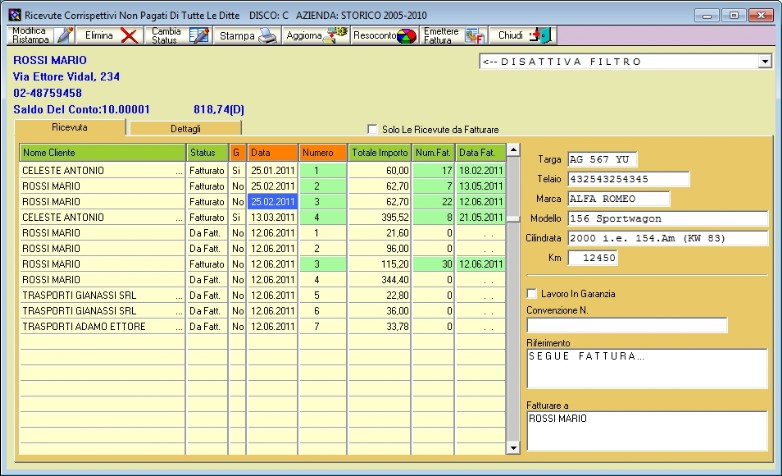Select TRASPORTI ADAMO ETTORE name cell

(x=102, y=326)
